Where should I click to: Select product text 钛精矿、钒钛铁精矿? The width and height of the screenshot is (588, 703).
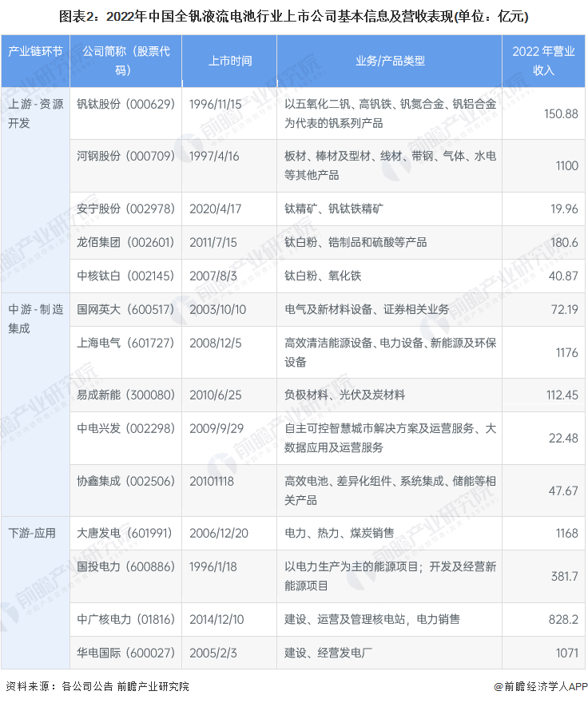(x=334, y=209)
